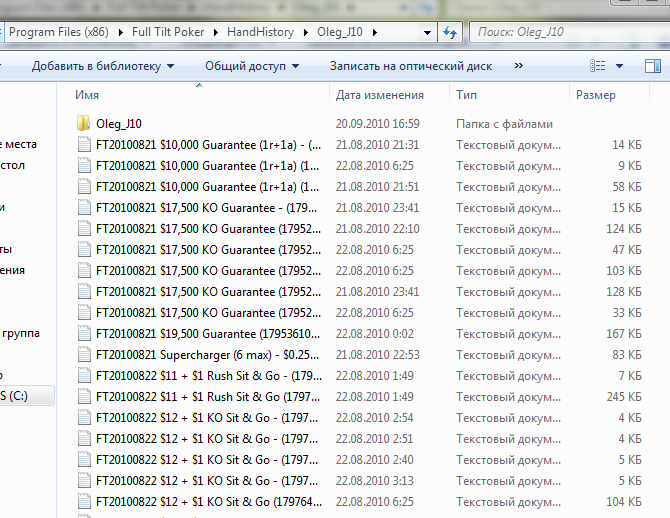The height and width of the screenshot is (518, 670).
Task: Open view options dropdown arrow
Action: pyautogui.click(x=619, y=66)
